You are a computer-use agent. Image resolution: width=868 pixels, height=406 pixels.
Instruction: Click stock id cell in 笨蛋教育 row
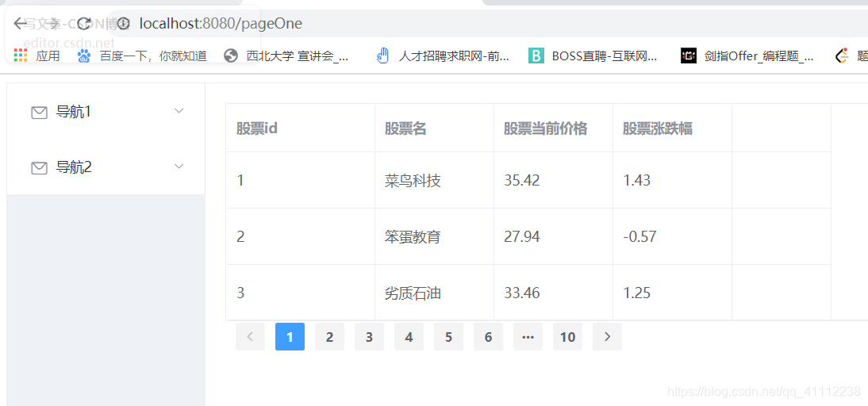301,237
